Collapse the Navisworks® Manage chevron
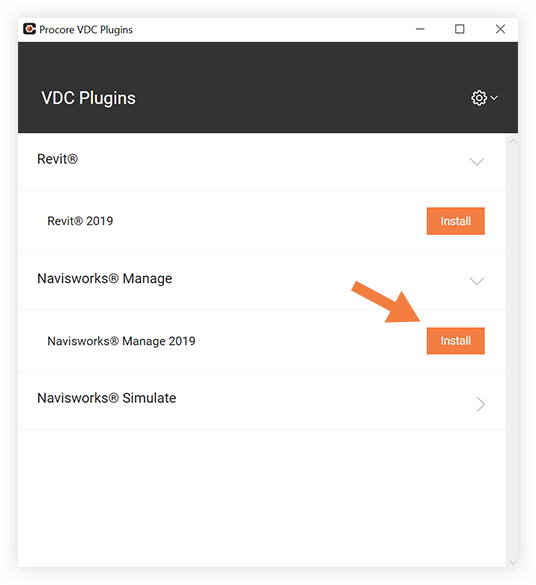Image resolution: width=536 pixels, height=585 pixels. click(x=476, y=281)
